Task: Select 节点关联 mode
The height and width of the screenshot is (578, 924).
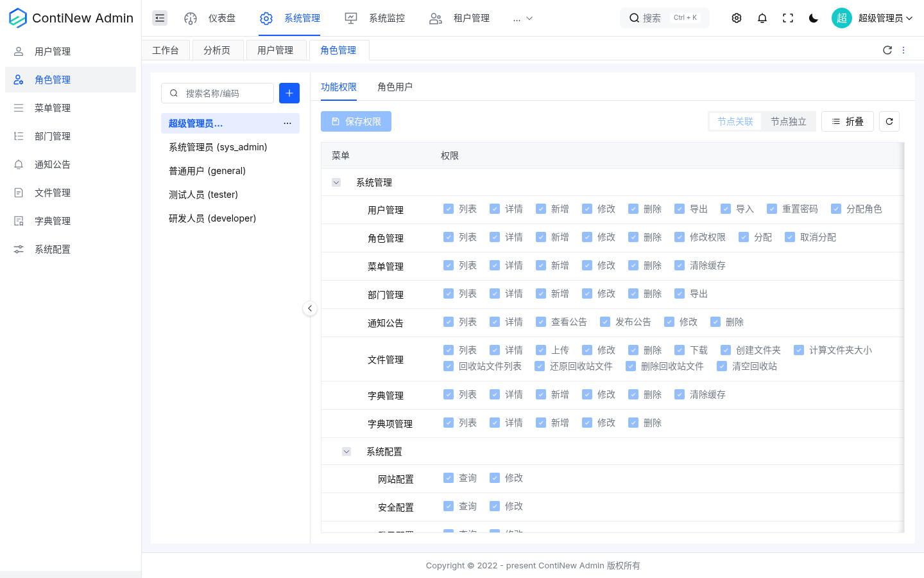Action: click(x=735, y=121)
